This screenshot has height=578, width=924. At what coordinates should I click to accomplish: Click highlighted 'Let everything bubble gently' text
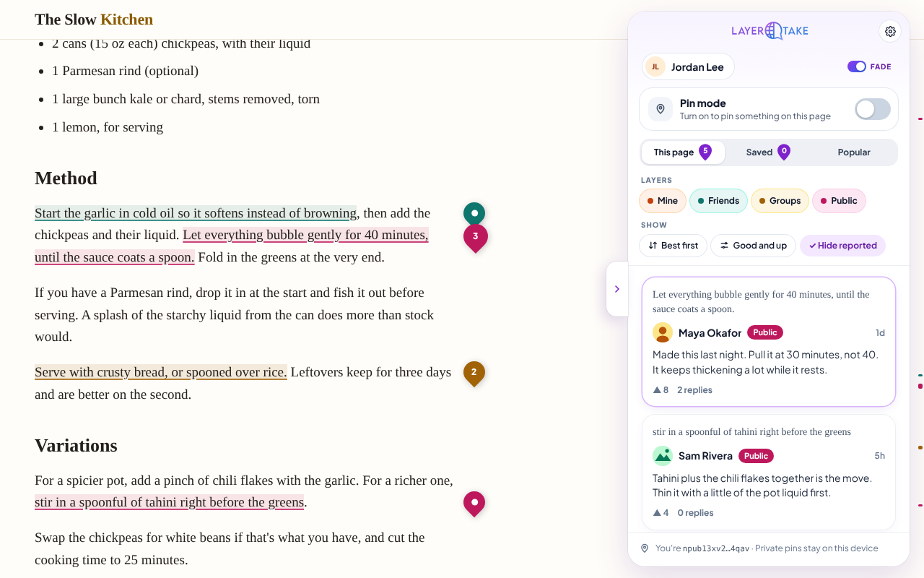(x=305, y=235)
